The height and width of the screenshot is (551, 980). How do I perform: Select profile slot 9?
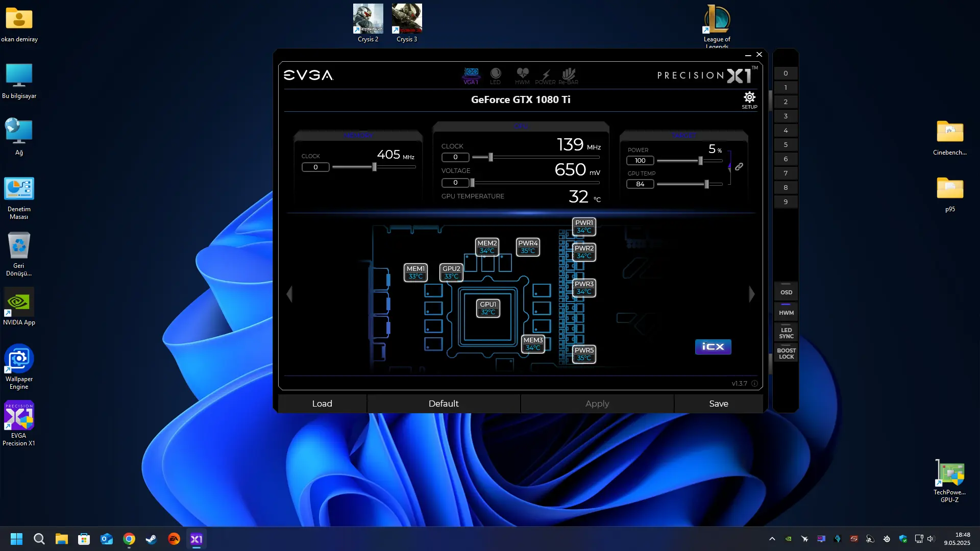click(786, 202)
